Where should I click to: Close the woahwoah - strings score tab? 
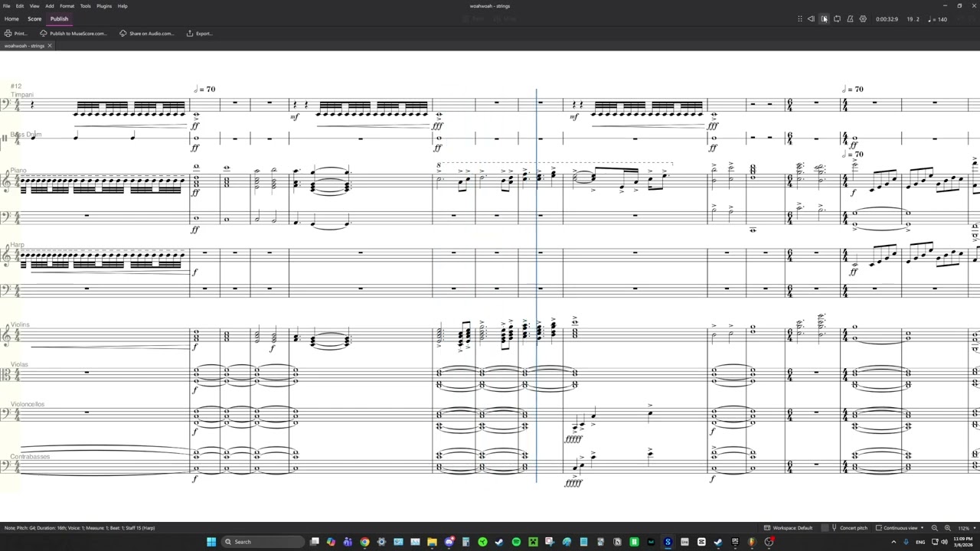click(x=50, y=46)
